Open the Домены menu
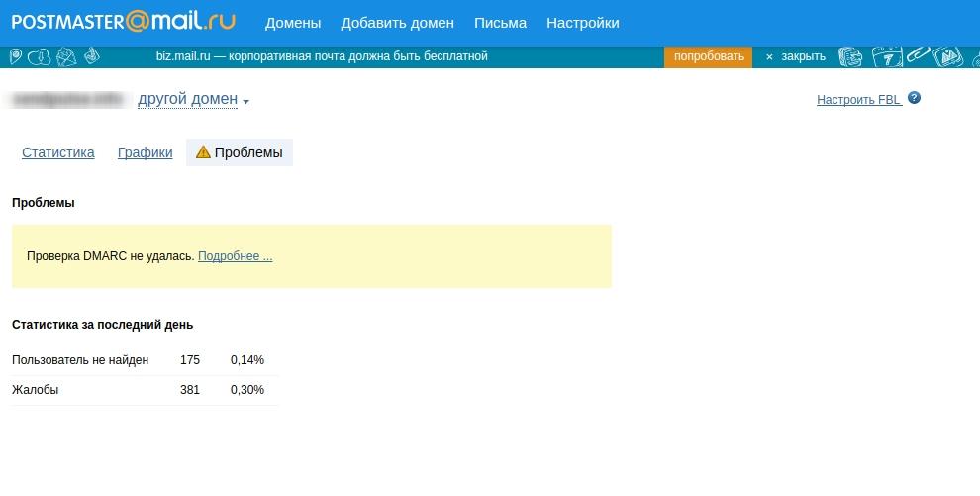Image resolution: width=980 pixels, height=496 pixels. point(292,23)
